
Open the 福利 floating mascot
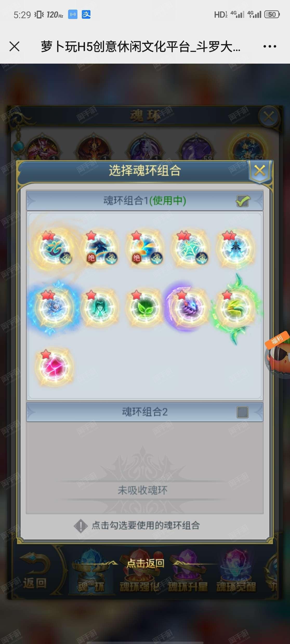pos(278,355)
